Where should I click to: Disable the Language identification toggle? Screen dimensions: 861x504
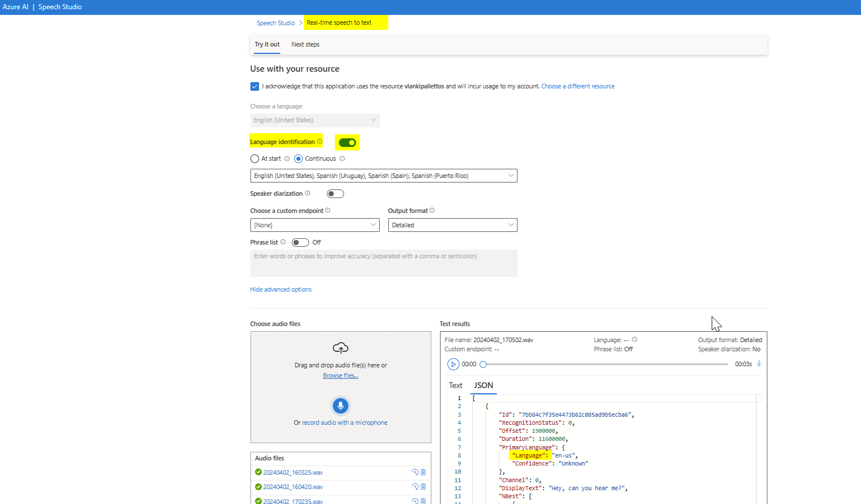(347, 142)
